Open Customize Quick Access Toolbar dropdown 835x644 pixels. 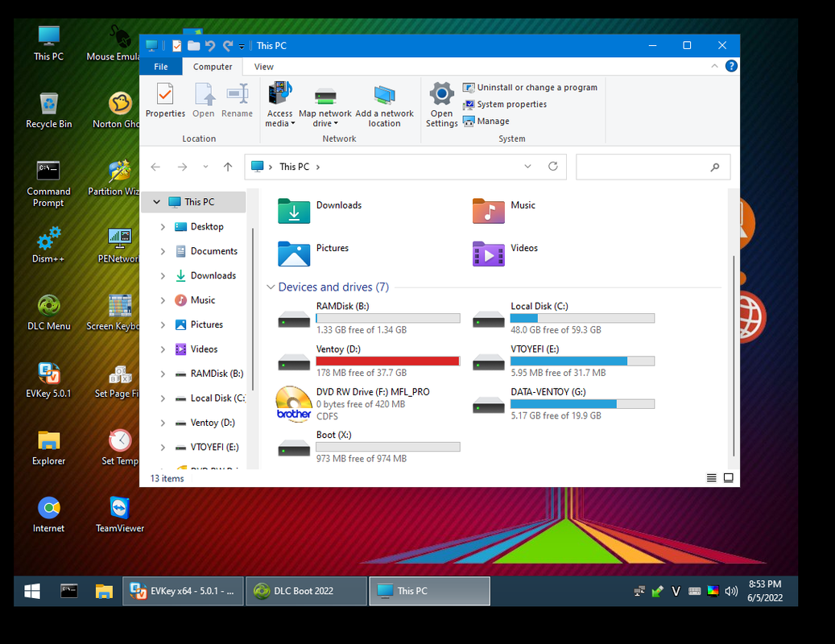tap(242, 47)
